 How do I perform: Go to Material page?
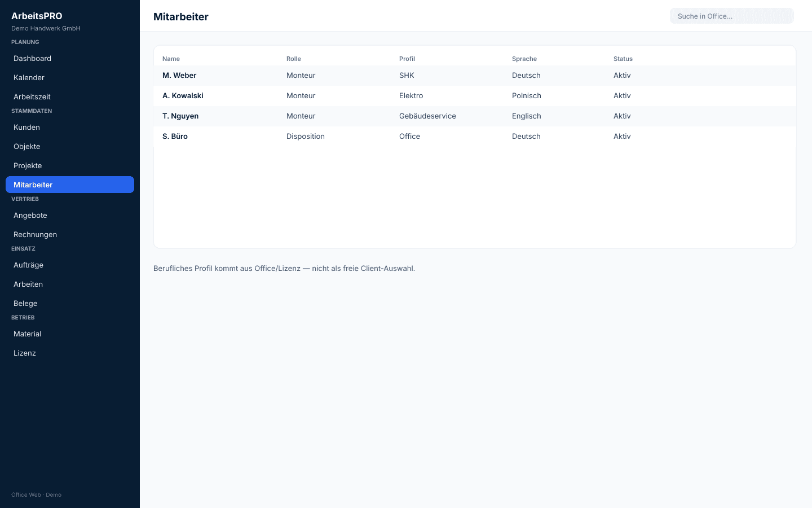(x=70, y=334)
